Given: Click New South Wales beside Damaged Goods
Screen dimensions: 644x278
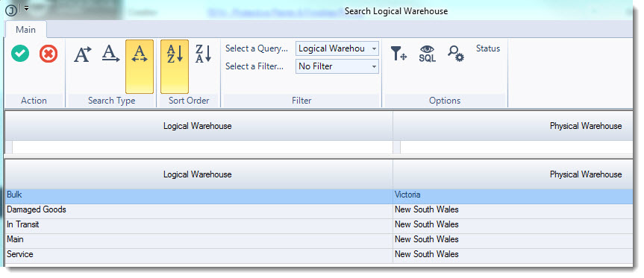Looking at the screenshot, I should tap(513, 210).
